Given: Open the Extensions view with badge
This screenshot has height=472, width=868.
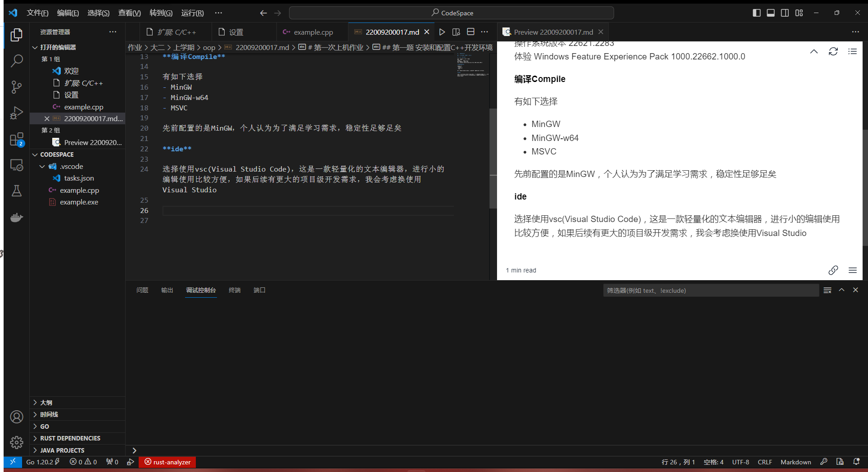Looking at the screenshot, I should [17, 139].
